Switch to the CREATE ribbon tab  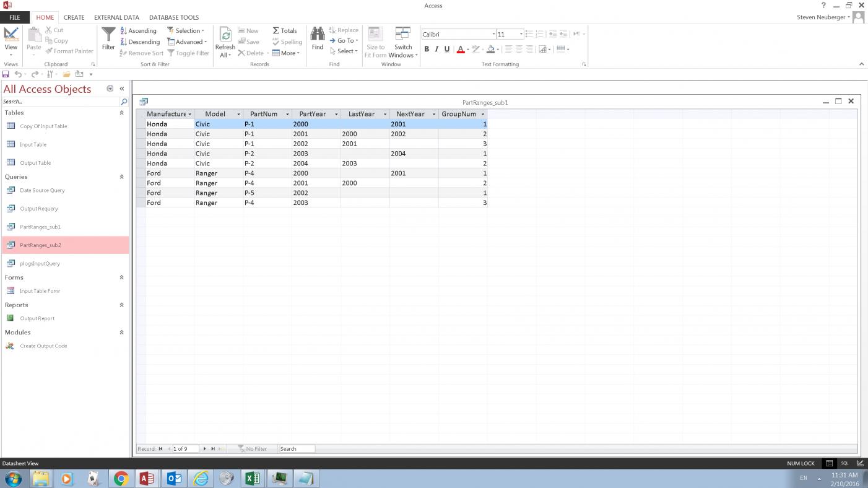[74, 17]
